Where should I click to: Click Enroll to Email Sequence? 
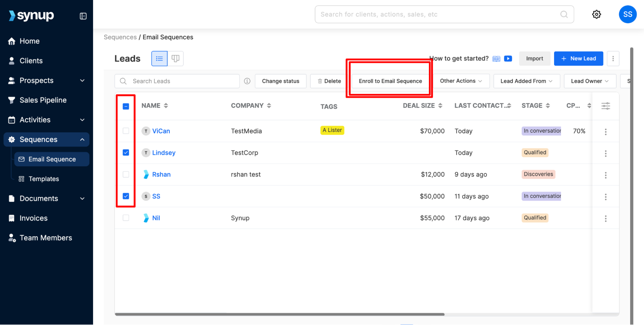390,81
